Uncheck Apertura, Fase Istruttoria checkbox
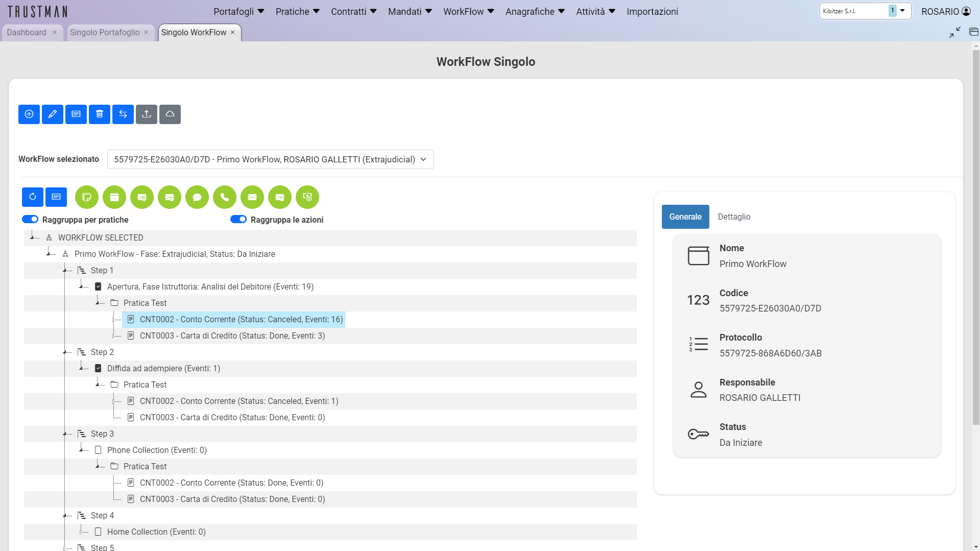The image size is (980, 551). coord(98,287)
